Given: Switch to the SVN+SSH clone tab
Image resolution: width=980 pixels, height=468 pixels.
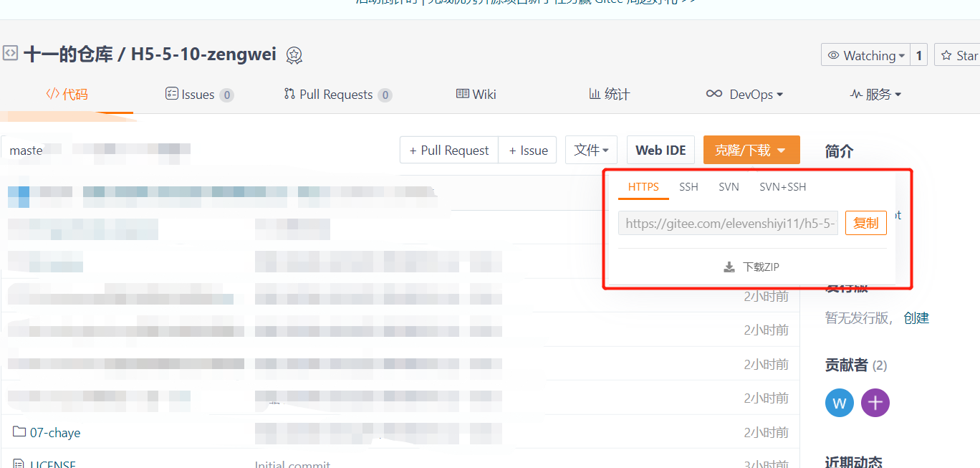Looking at the screenshot, I should [x=782, y=186].
